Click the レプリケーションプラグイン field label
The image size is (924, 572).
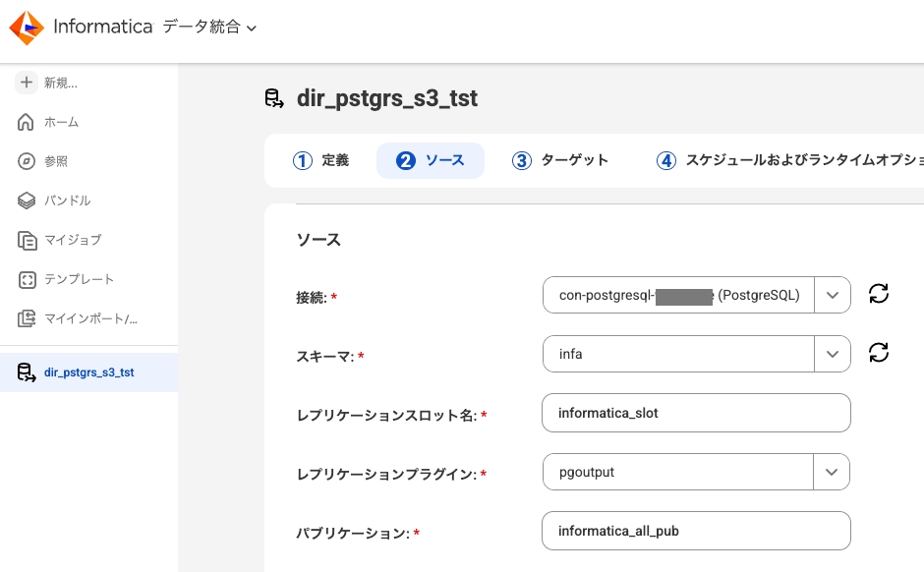point(386,475)
